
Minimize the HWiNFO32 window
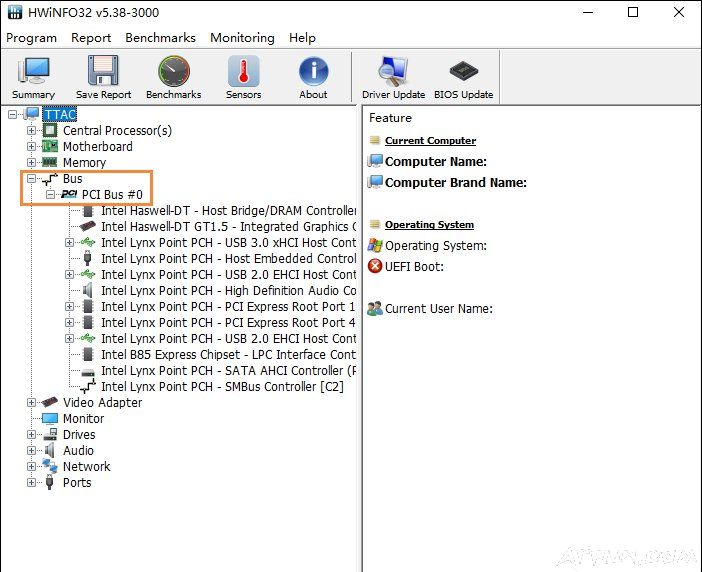coord(588,12)
